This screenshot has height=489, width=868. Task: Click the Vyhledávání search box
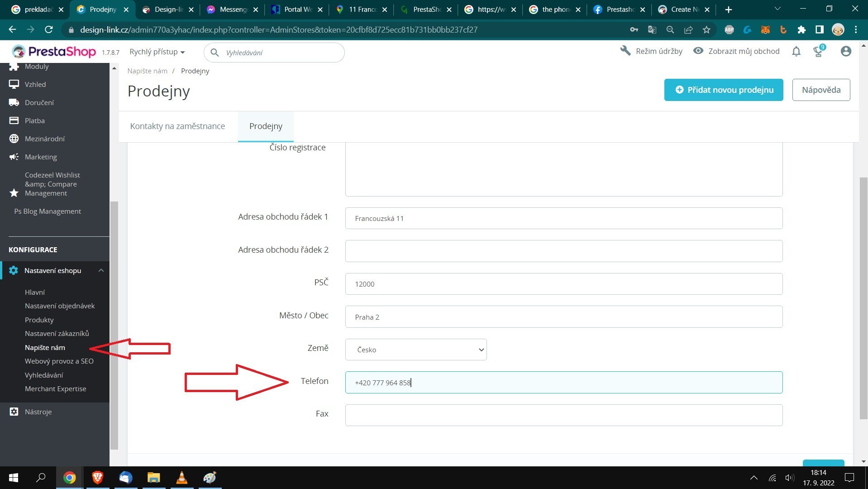point(274,53)
